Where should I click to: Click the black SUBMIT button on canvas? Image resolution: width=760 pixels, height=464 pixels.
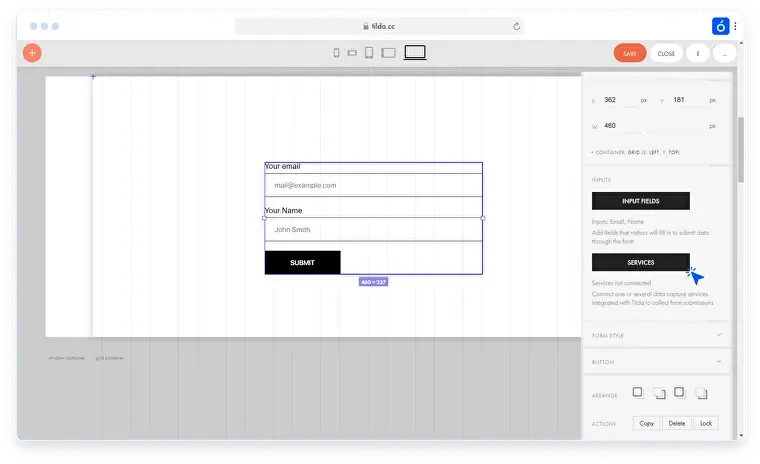[x=302, y=262]
